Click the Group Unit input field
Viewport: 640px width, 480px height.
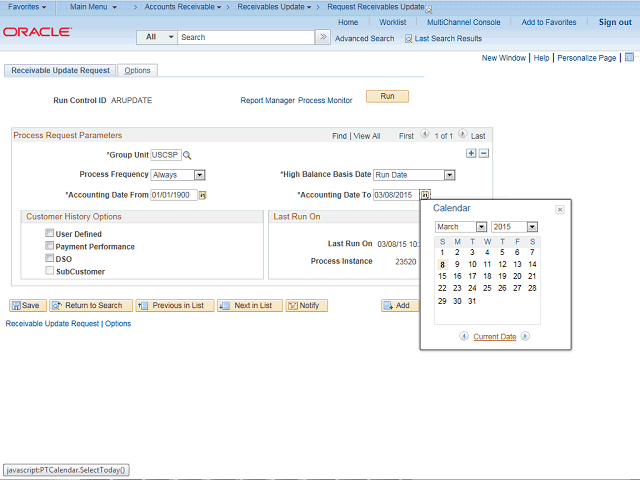(x=166, y=155)
